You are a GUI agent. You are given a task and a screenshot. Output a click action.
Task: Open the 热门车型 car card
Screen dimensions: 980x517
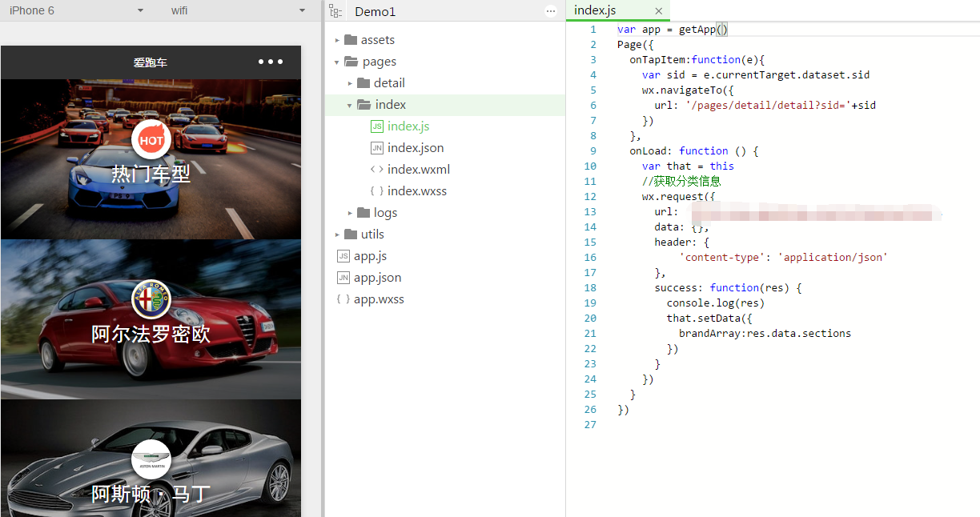[x=151, y=159]
